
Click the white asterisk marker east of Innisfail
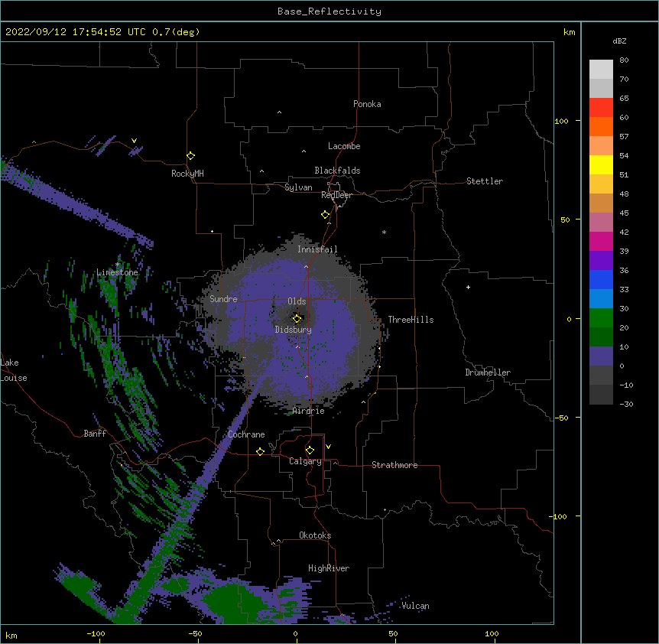tap(384, 232)
